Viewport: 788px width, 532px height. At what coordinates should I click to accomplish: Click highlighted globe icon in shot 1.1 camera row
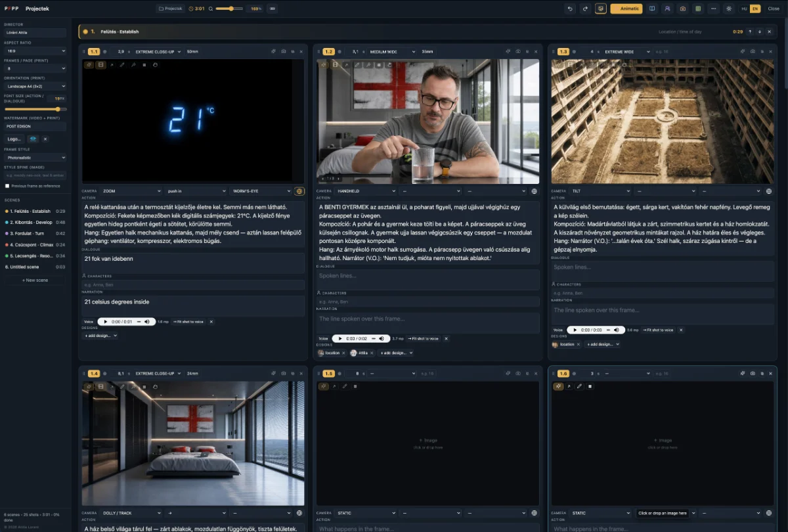click(299, 191)
